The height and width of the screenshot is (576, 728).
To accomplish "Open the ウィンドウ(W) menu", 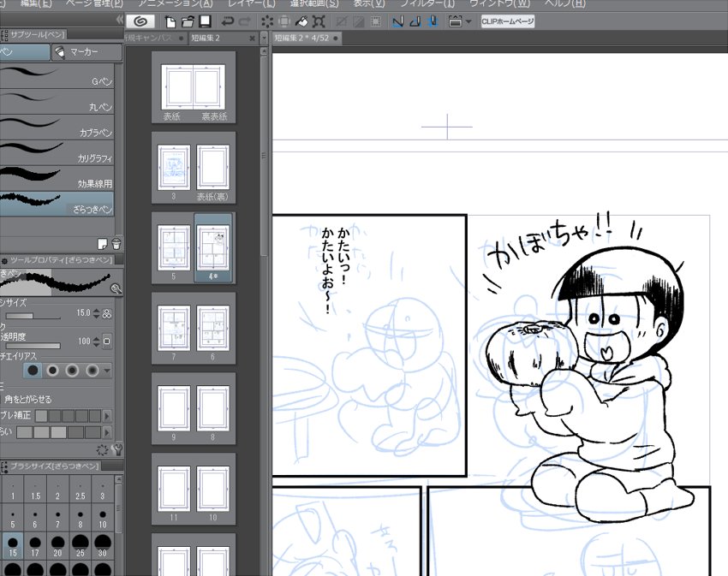I will click(500, 3).
